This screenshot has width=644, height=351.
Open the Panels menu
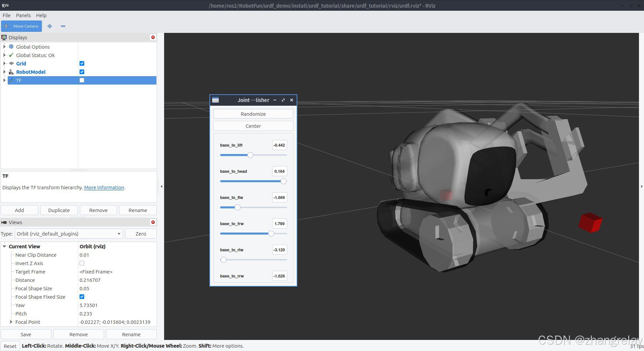[23, 15]
